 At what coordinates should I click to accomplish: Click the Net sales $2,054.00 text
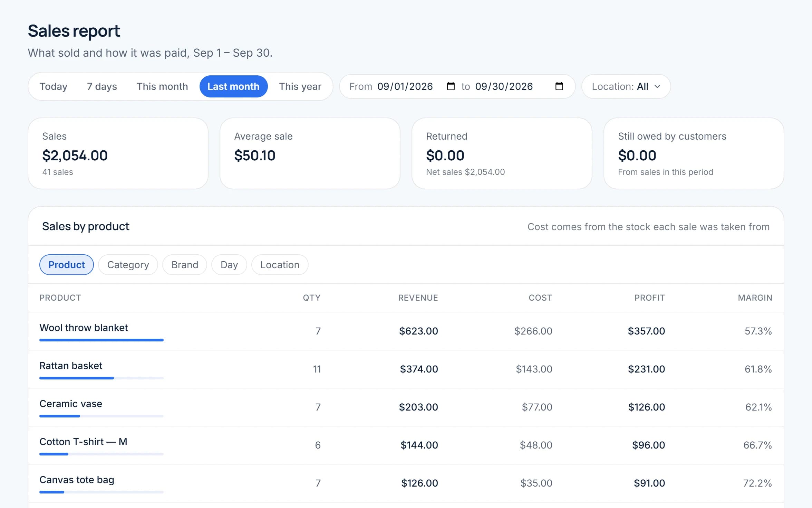point(465,172)
